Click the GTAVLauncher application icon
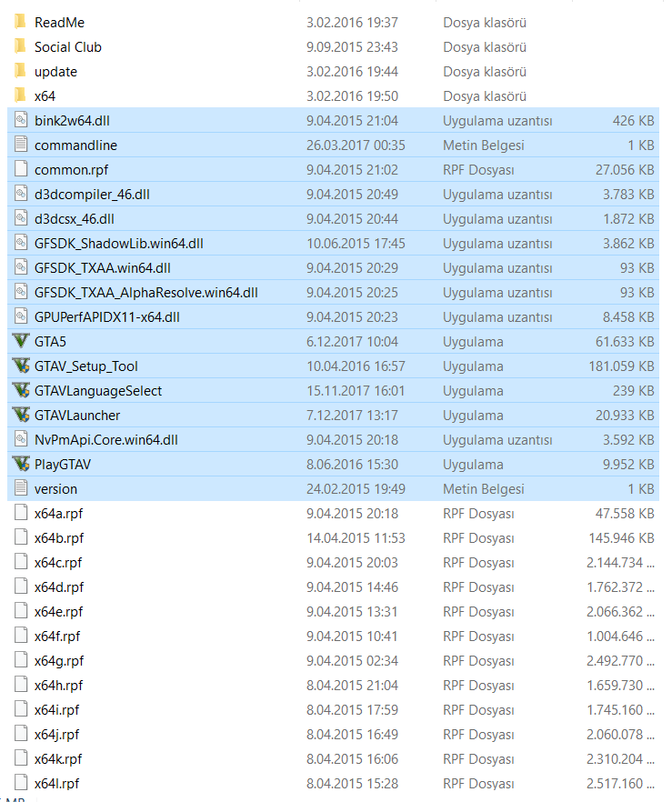 20,415
